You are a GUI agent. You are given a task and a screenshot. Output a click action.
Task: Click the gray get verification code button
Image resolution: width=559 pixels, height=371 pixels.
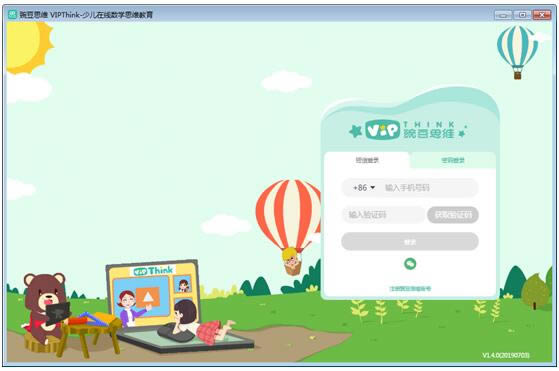click(453, 215)
